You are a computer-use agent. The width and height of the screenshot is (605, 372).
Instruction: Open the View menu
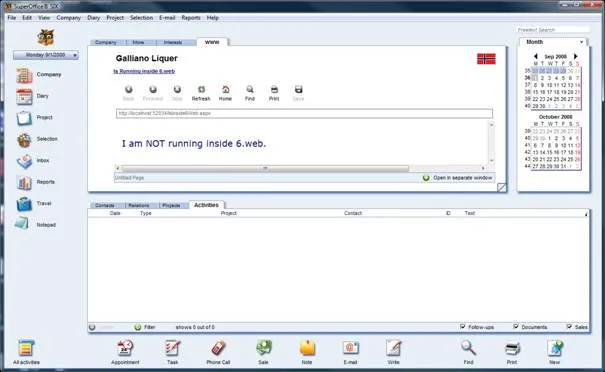click(44, 18)
